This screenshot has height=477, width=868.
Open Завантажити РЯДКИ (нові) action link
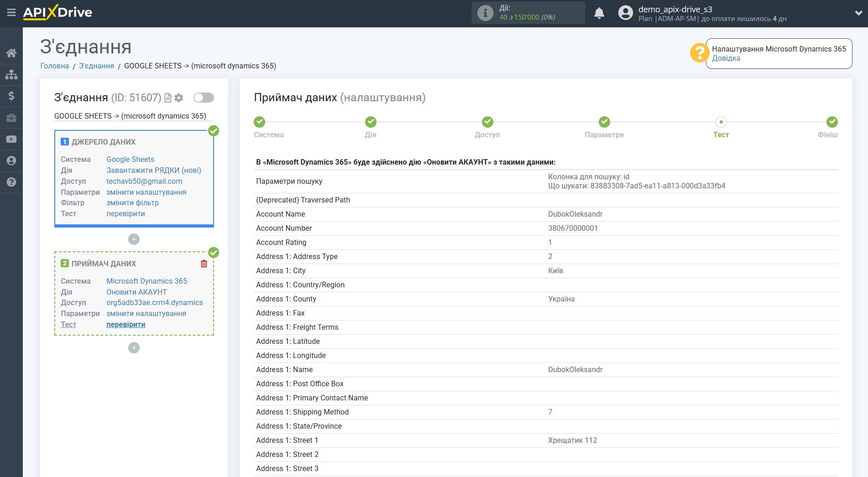pyautogui.click(x=154, y=170)
